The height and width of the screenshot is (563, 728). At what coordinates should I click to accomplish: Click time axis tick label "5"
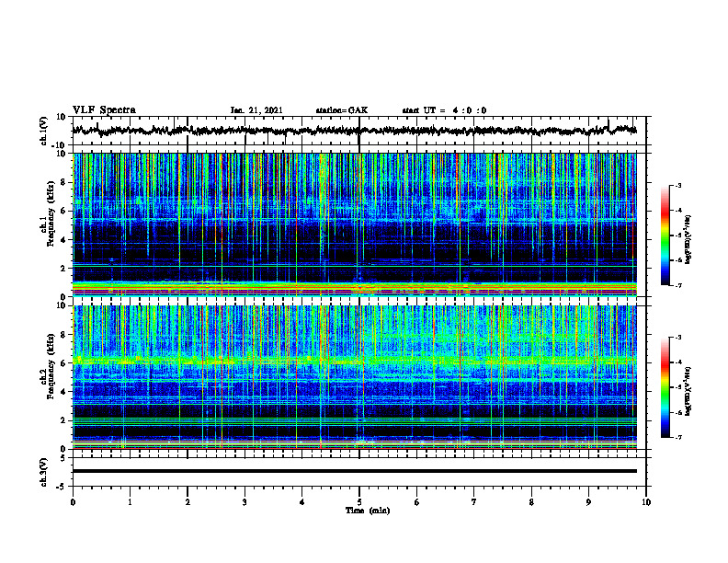tap(359, 502)
